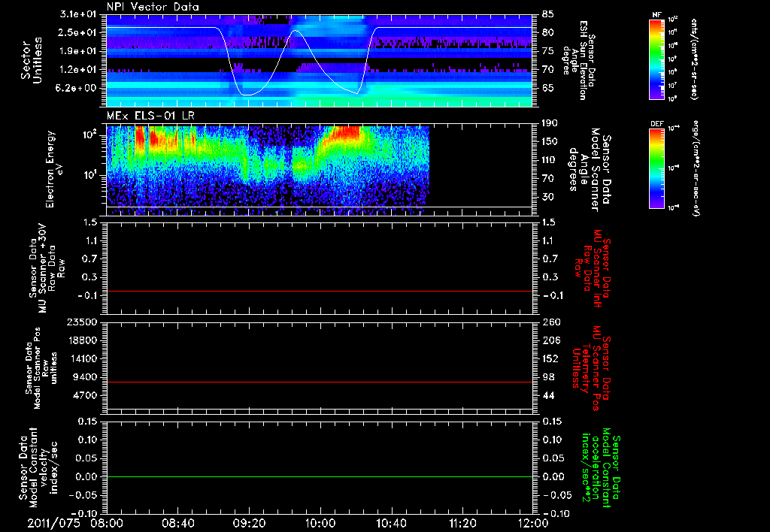
Task: Click the 206 telemetry tick label
Action: pos(551,340)
